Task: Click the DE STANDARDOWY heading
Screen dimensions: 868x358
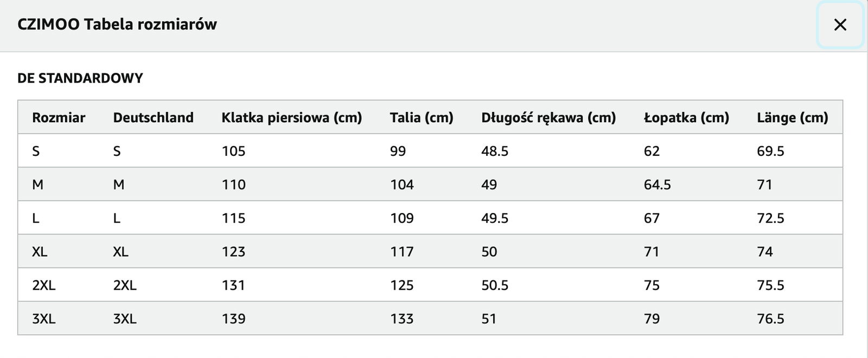Action: pyautogui.click(x=80, y=78)
